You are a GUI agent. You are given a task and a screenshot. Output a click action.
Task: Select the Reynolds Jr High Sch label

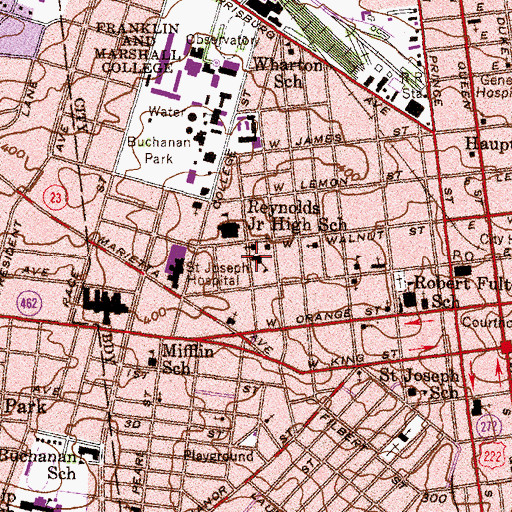[x=297, y=217]
